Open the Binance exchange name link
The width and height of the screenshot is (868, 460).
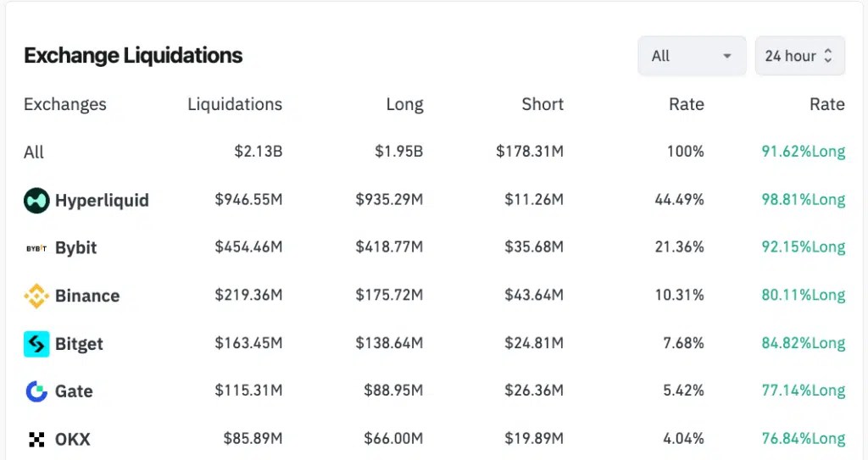coord(87,296)
